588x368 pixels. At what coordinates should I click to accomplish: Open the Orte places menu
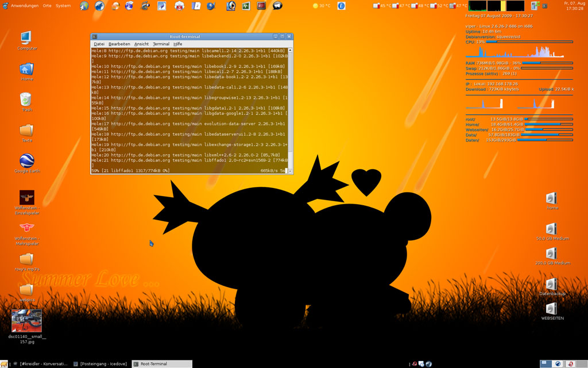47,6
